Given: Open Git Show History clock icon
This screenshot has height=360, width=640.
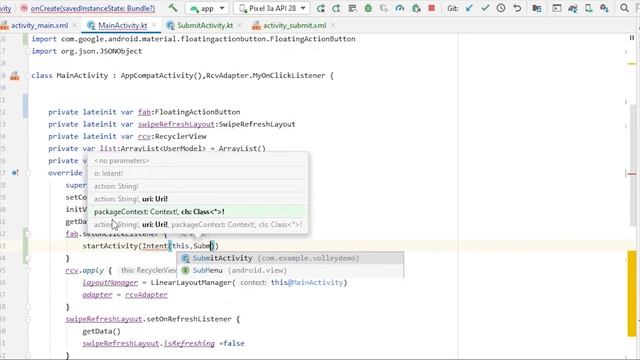Looking at the screenshot, I should tap(501, 8).
